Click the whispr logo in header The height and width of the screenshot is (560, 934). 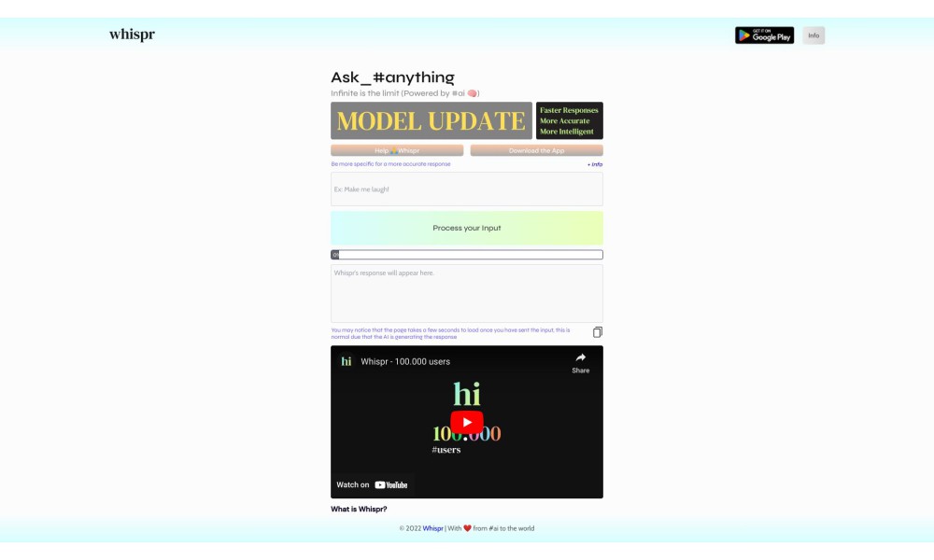[x=132, y=35]
